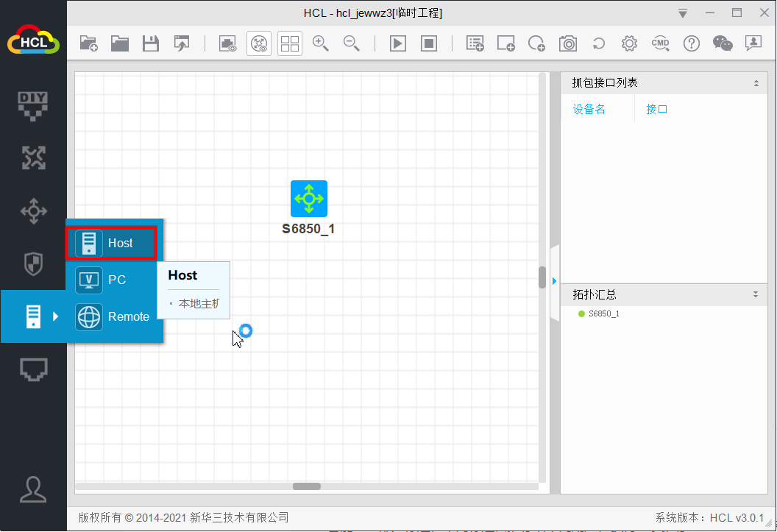The width and height of the screenshot is (777, 532).
Task: Open the switch sidebar category
Action: point(33,211)
